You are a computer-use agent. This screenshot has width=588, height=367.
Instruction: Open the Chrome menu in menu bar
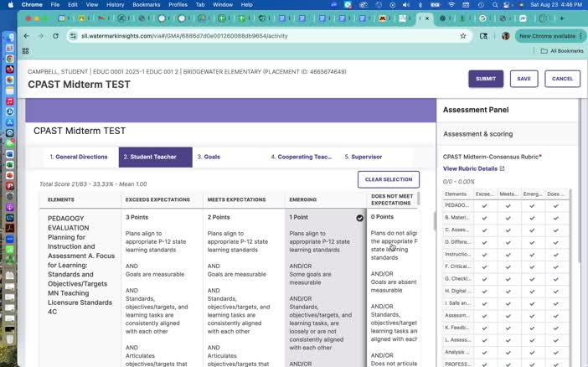[x=32, y=5]
